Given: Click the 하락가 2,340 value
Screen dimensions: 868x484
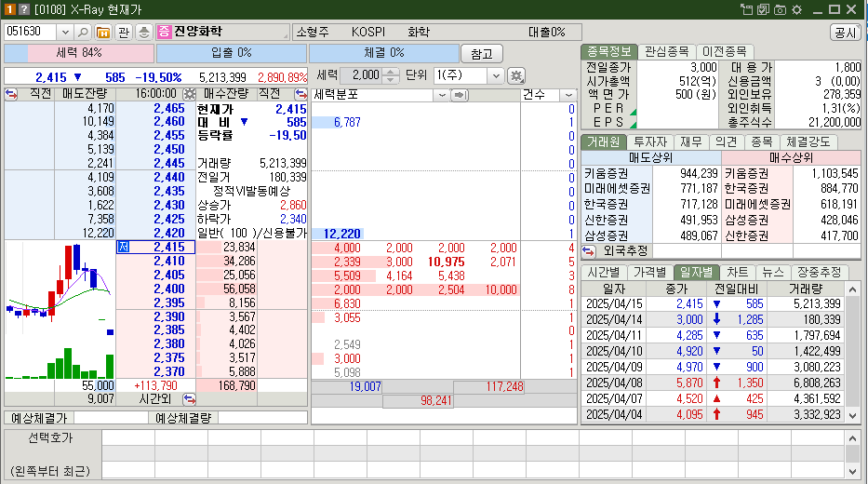Looking at the screenshot, I should click(x=293, y=219).
